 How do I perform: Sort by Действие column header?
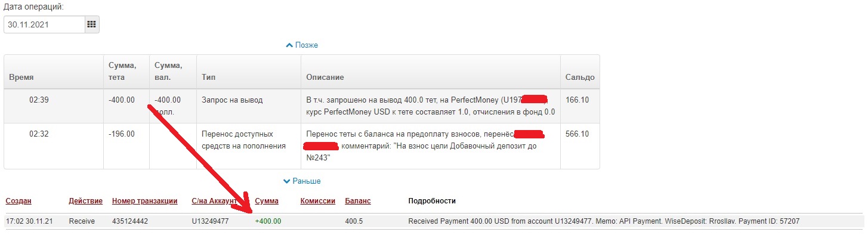pos(86,201)
